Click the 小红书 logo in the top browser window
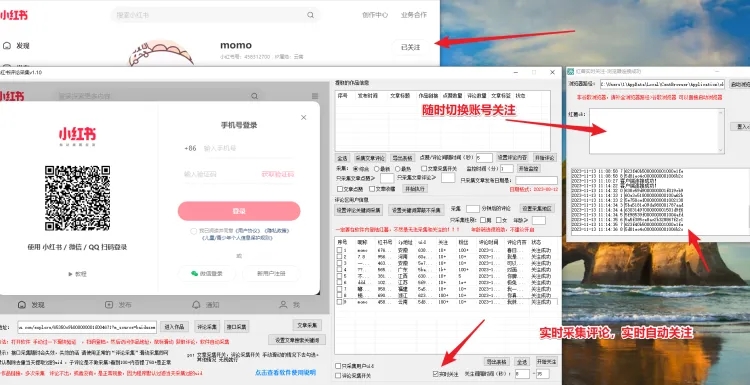Viewport: 750px width, 385px height. (13, 15)
